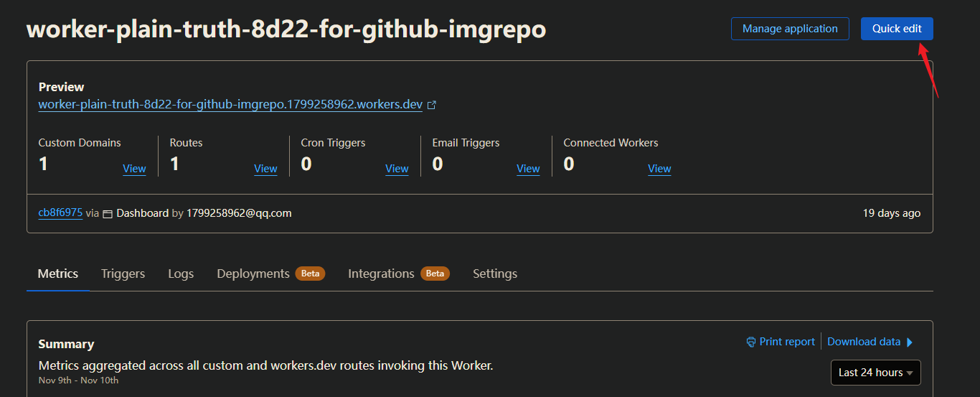View Routes list
Screen dimensions: 980x397
coord(265,169)
